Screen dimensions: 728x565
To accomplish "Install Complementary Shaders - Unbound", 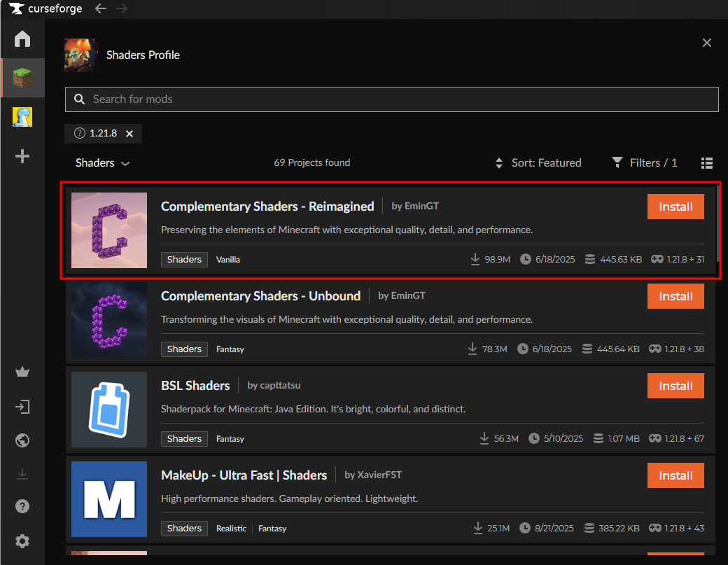I will pos(675,296).
